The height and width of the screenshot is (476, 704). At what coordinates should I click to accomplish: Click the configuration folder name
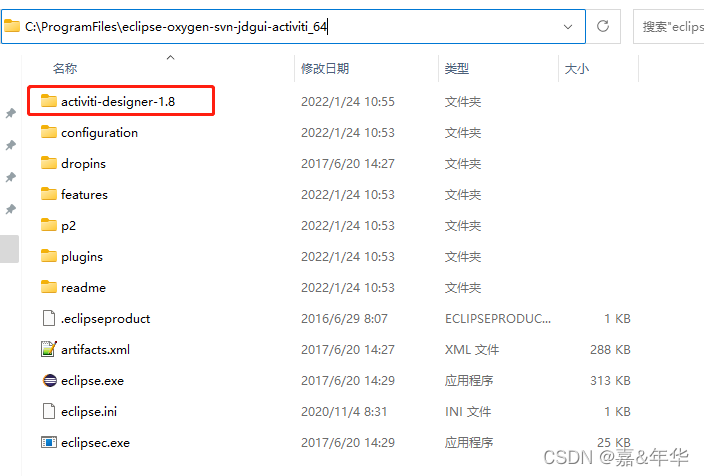[99, 133]
